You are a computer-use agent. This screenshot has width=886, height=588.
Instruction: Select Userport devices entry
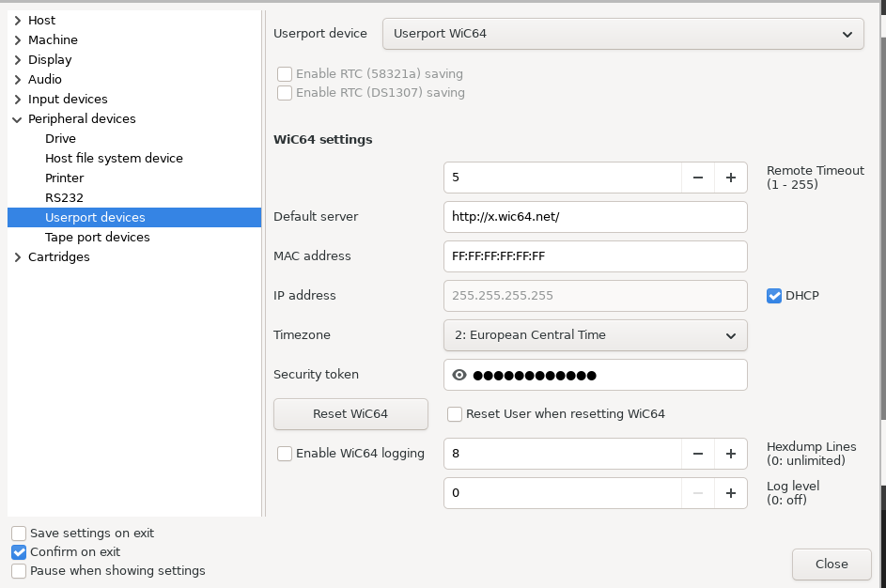(134, 218)
